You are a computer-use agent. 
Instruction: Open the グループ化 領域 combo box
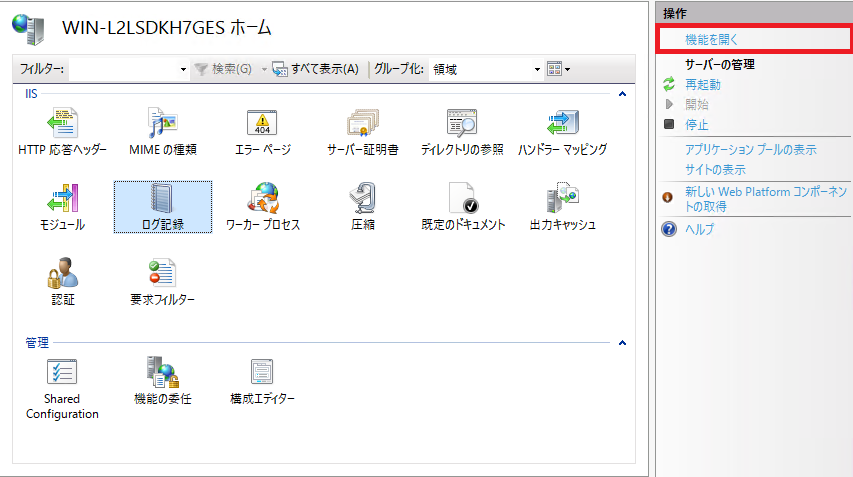pos(487,69)
